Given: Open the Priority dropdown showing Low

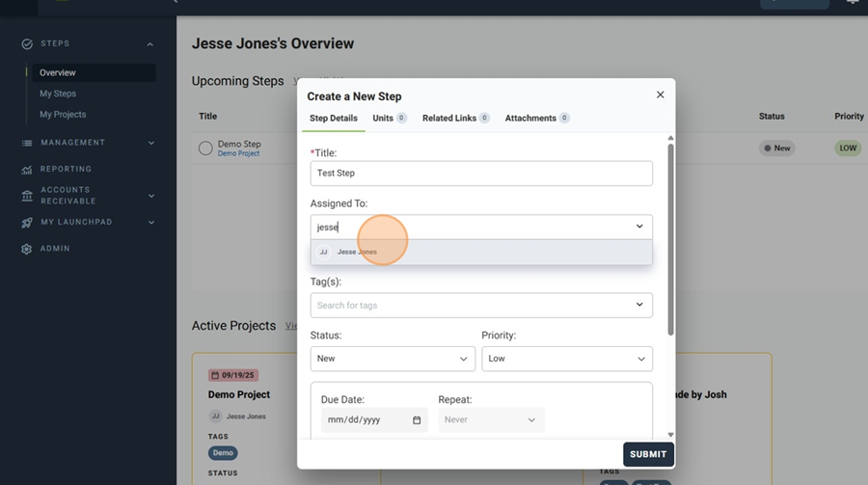Looking at the screenshot, I should [x=567, y=359].
